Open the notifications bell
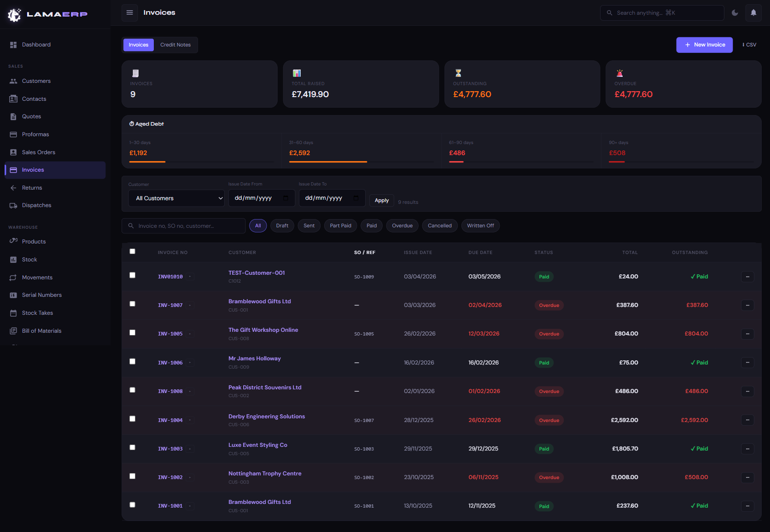Image resolution: width=770 pixels, height=532 pixels. pos(753,13)
